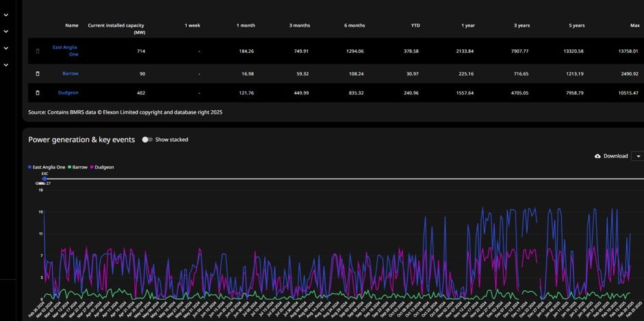Click the 1 year column header
This screenshot has width=644, height=321.
(468, 25)
